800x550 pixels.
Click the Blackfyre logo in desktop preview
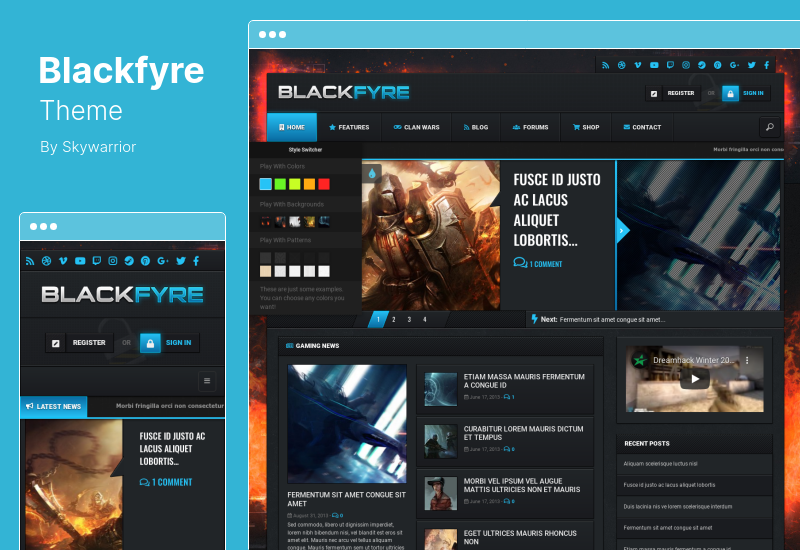pos(343,92)
